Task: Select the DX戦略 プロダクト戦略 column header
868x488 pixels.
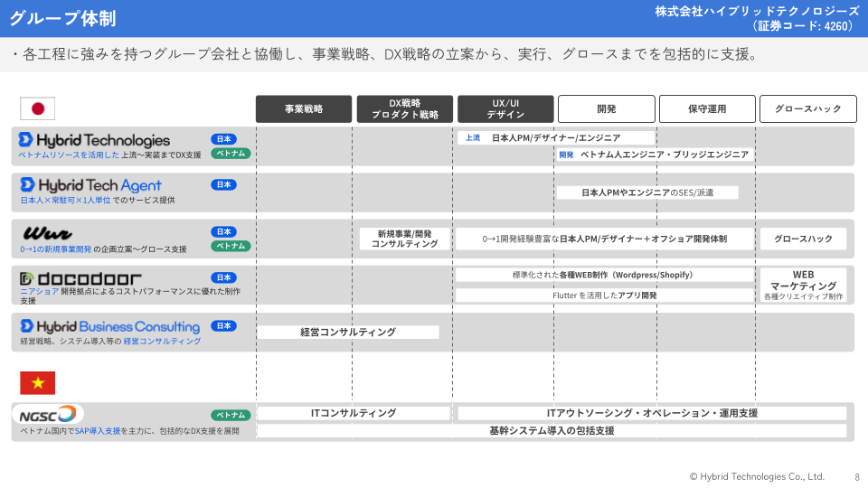Action: 405,109
